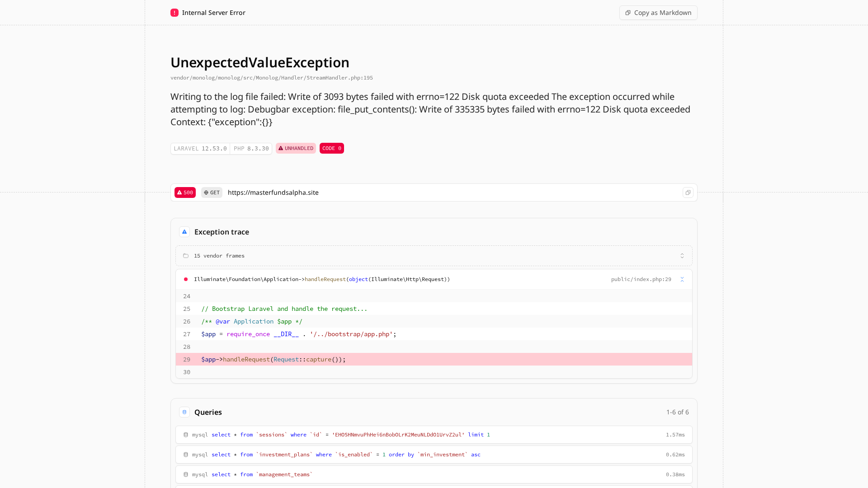Click the Queries section title
The height and width of the screenshot is (488, 868).
(x=208, y=412)
